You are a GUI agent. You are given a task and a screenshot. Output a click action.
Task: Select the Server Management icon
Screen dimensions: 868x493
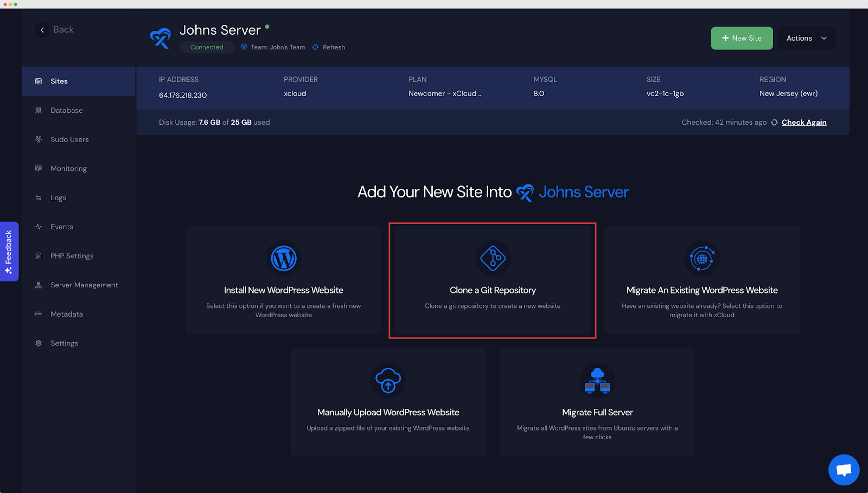coord(38,285)
